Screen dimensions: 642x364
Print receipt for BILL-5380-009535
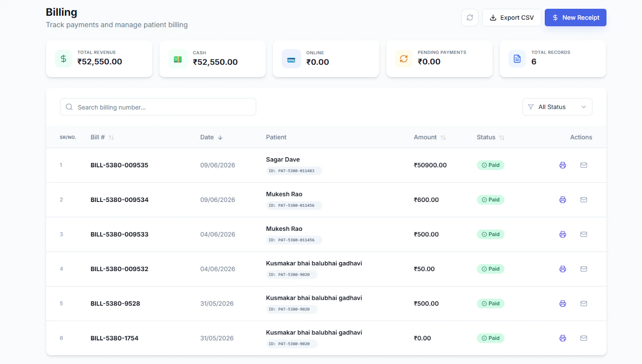(x=563, y=165)
